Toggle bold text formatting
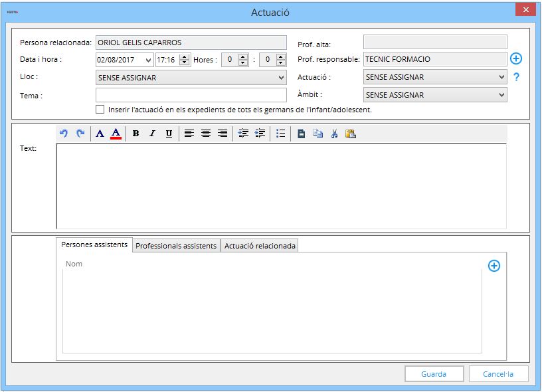Screen dimensions: 542x392 click(x=135, y=134)
